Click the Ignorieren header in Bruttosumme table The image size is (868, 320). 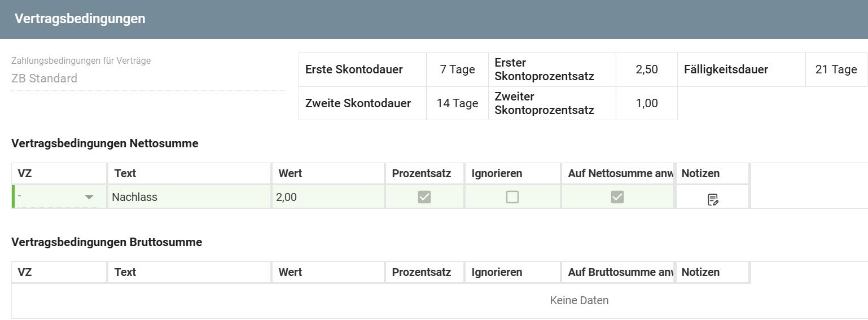pyautogui.click(x=512, y=272)
